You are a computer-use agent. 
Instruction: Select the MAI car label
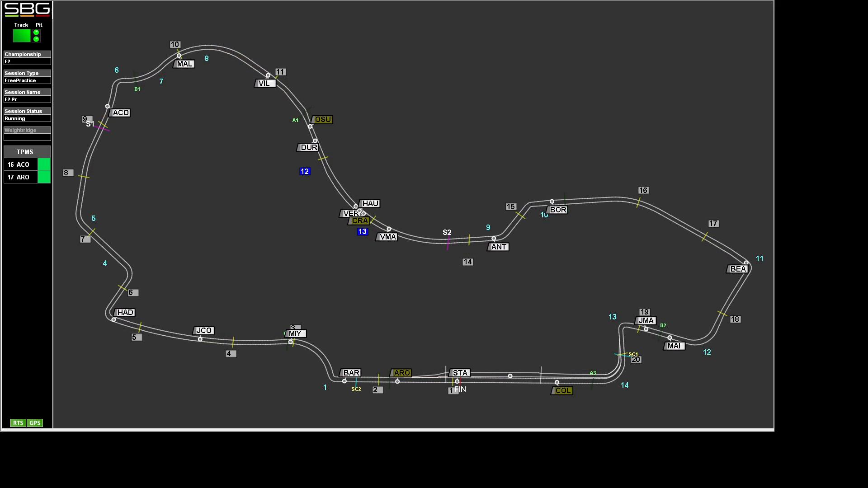[674, 346]
